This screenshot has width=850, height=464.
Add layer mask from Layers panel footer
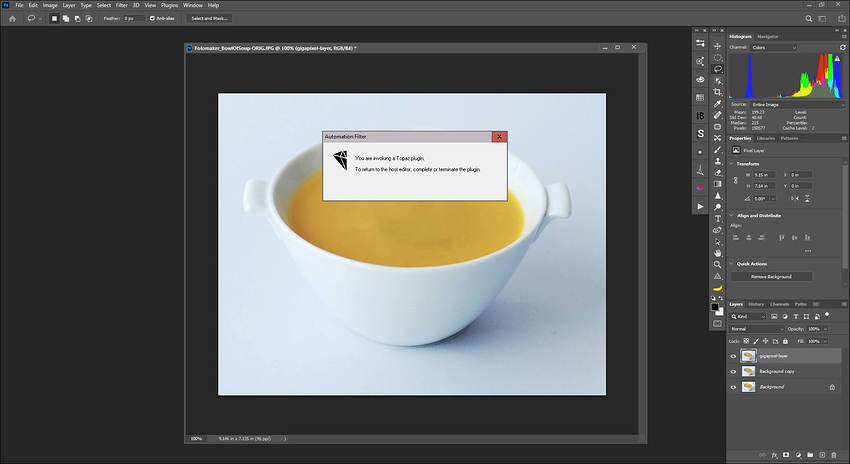[x=786, y=455]
